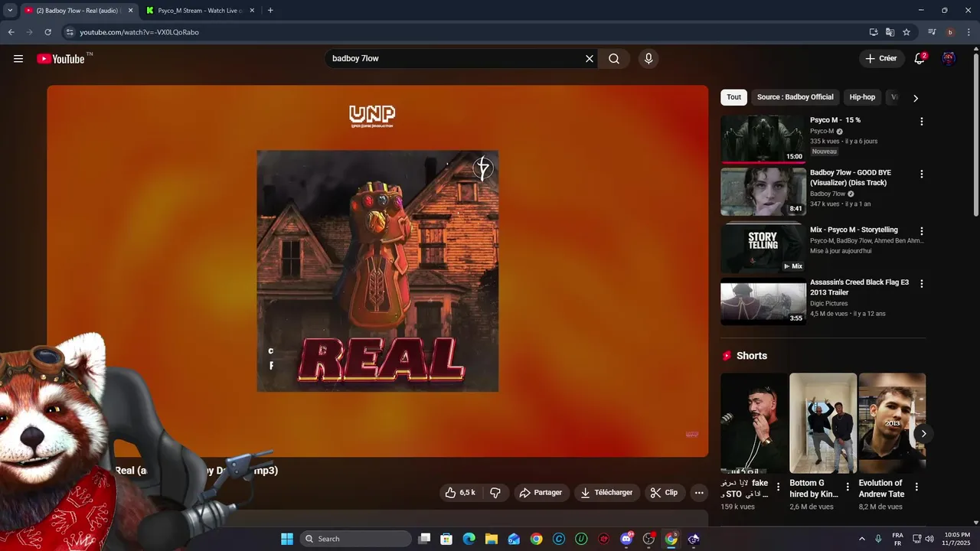Click the Télécharger button

[606, 493]
